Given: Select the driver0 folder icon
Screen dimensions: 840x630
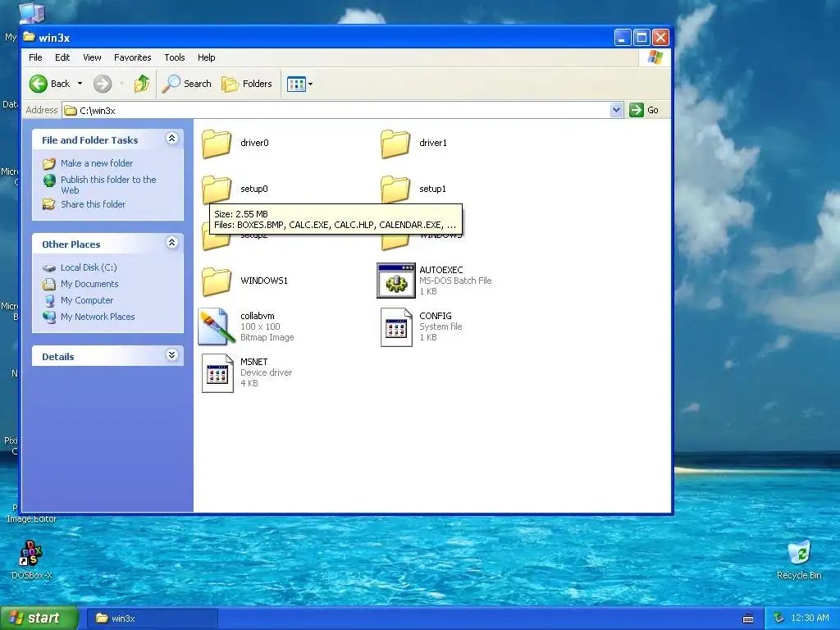Looking at the screenshot, I should (217, 144).
